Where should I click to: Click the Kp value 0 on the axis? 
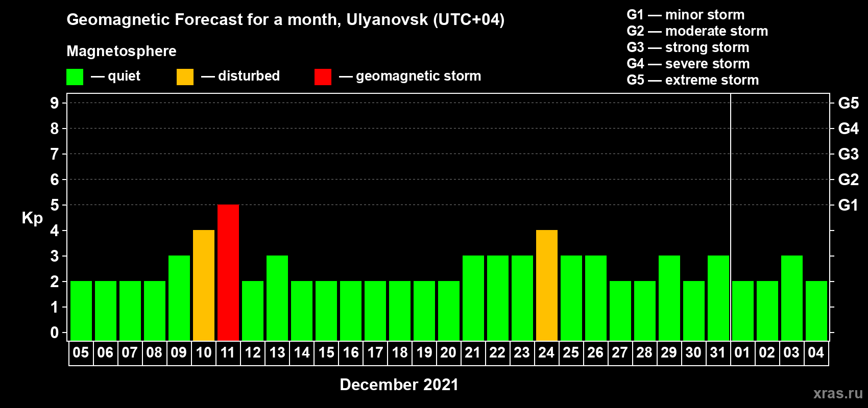(x=55, y=333)
